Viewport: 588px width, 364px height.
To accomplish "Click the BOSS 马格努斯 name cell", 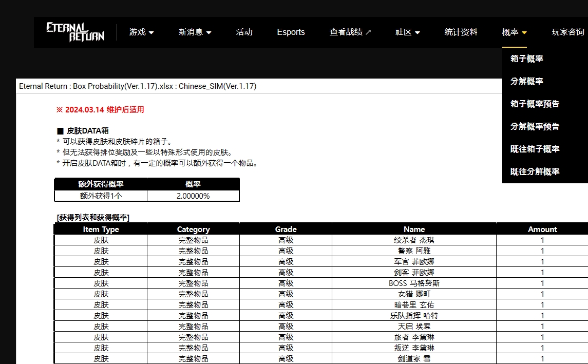I will click(x=414, y=283).
